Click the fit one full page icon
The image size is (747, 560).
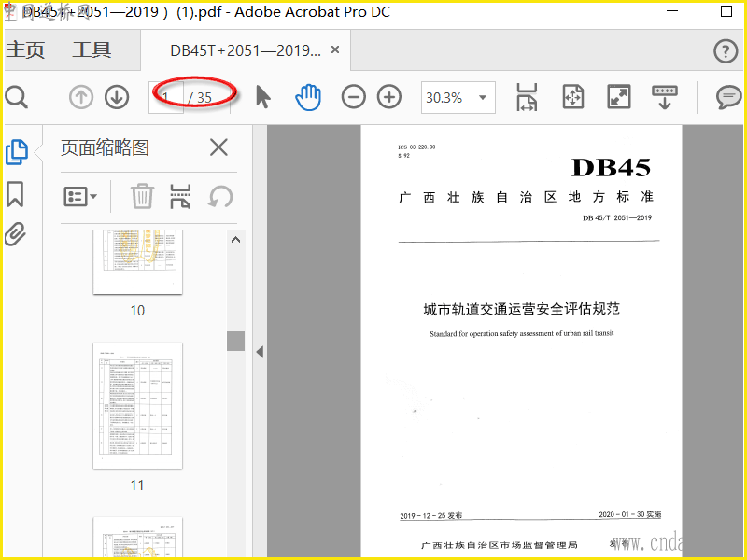tap(572, 97)
